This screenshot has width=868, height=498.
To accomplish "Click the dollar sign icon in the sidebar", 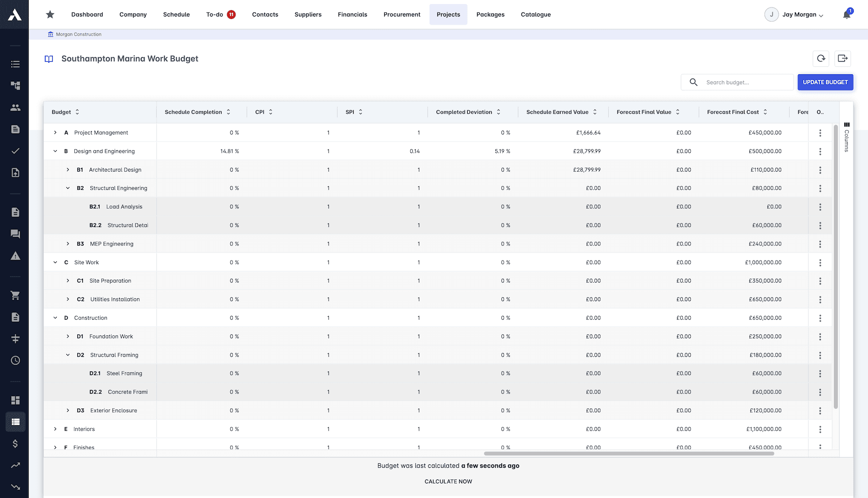I will (15, 444).
